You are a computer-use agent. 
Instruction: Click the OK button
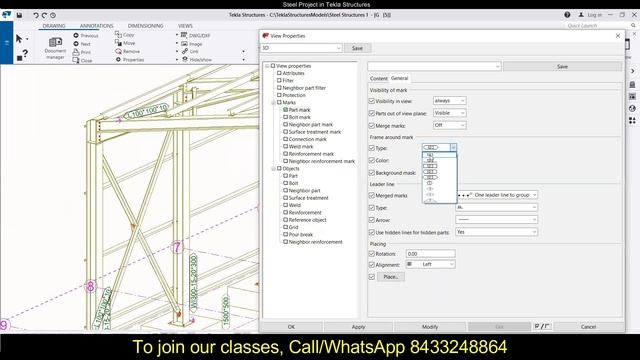click(x=291, y=327)
